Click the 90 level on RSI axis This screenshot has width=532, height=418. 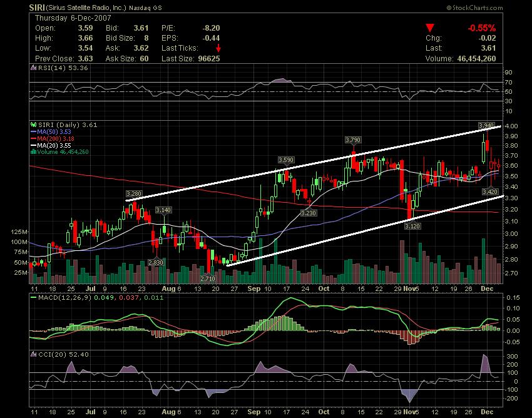[x=509, y=72]
